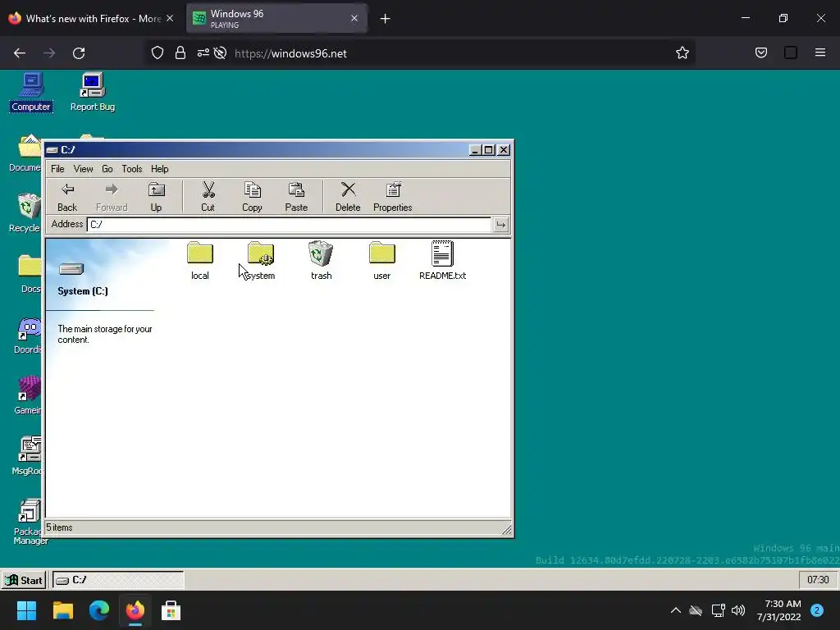
Task: Click the address bar go arrow button
Action: pyautogui.click(x=500, y=225)
